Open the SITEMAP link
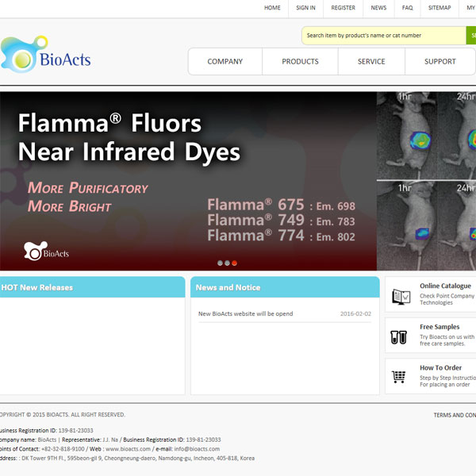 tap(440, 8)
